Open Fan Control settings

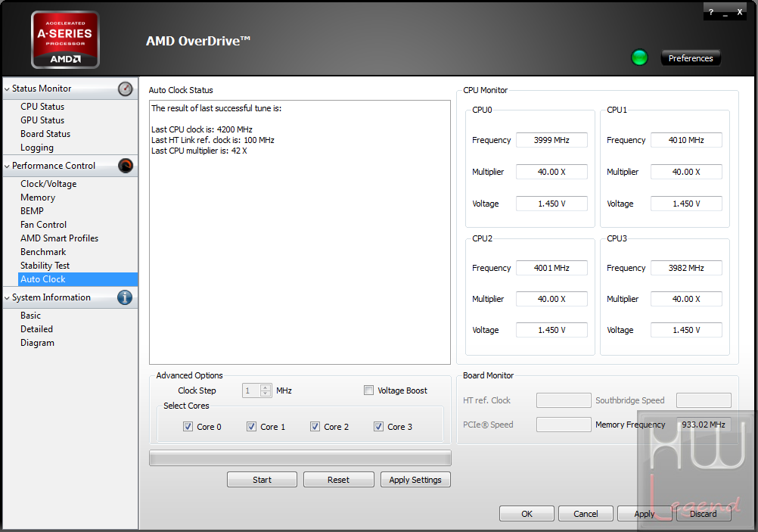pyautogui.click(x=44, y=225)
